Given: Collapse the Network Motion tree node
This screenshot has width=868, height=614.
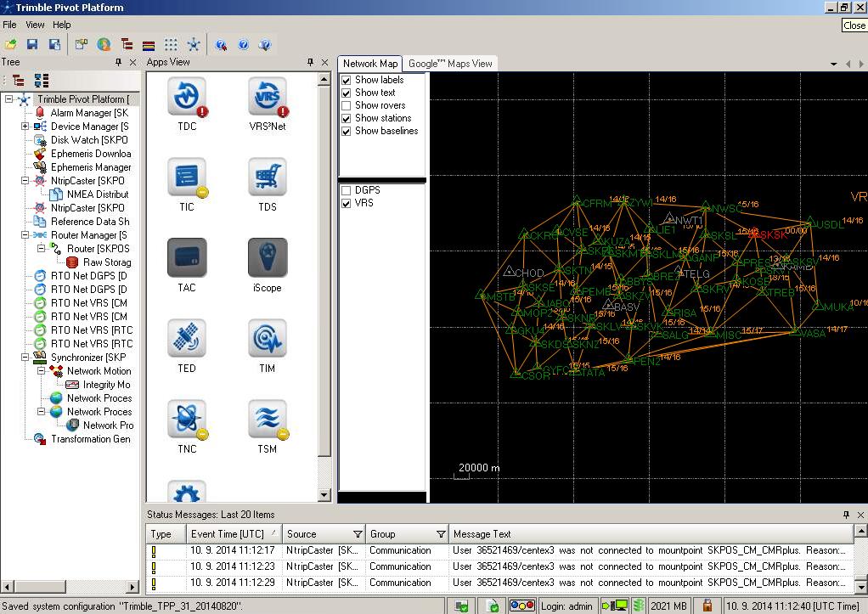Looking at the screenshot, I should pos(41,371).
